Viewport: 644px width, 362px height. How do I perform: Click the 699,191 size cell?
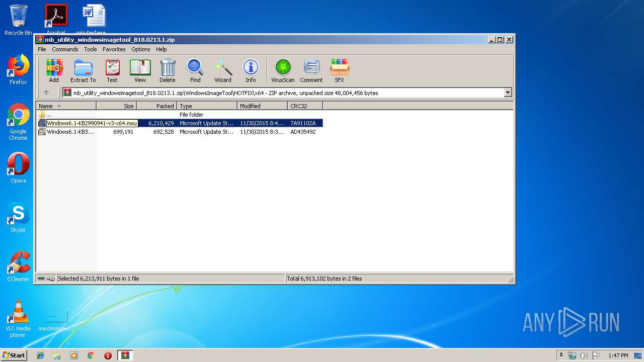coord(123,132)
